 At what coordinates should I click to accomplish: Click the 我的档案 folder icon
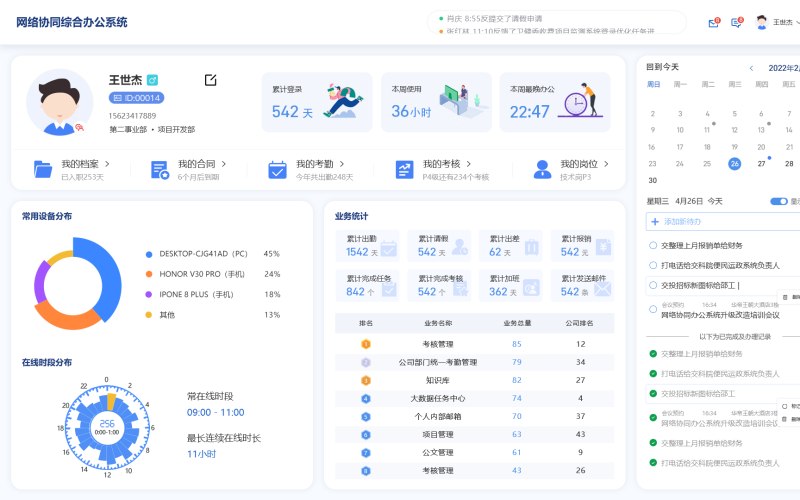click(43, 169)
